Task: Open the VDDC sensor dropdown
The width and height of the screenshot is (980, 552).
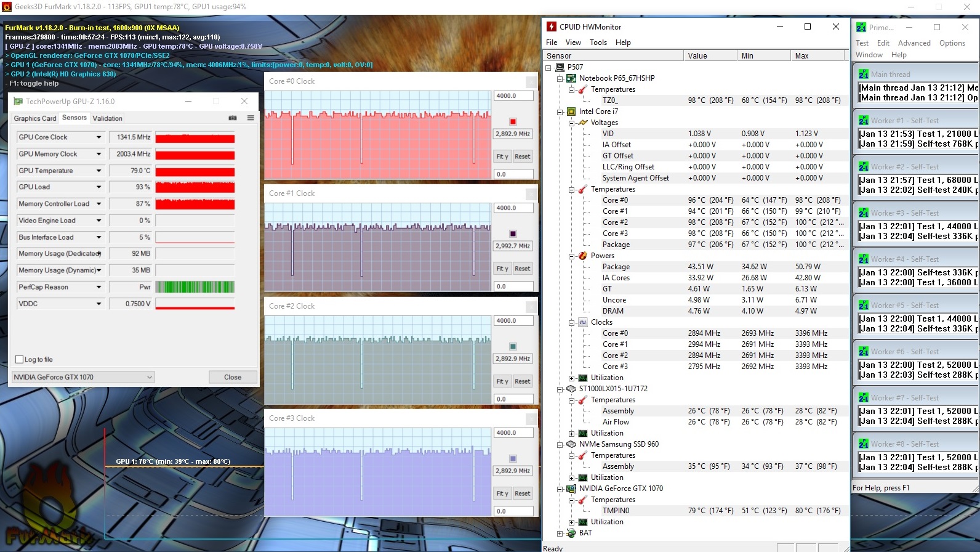Action: (x=98, y=303)
